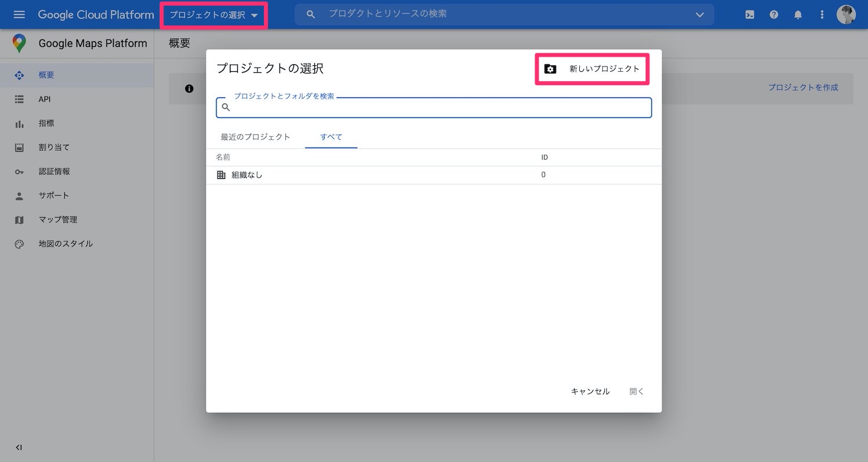Expand the search options chevron

tap(700, 14)
